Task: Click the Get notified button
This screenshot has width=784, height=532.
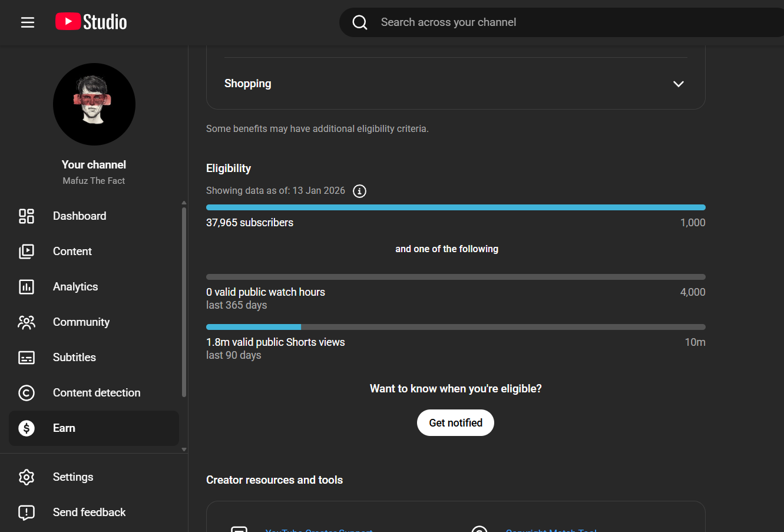Action: coord(455,423)
